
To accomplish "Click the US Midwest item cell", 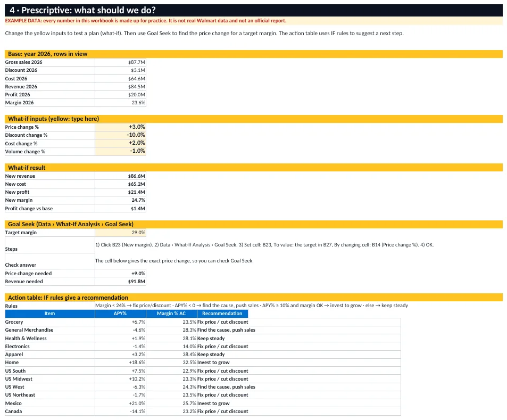I will 50,379.
